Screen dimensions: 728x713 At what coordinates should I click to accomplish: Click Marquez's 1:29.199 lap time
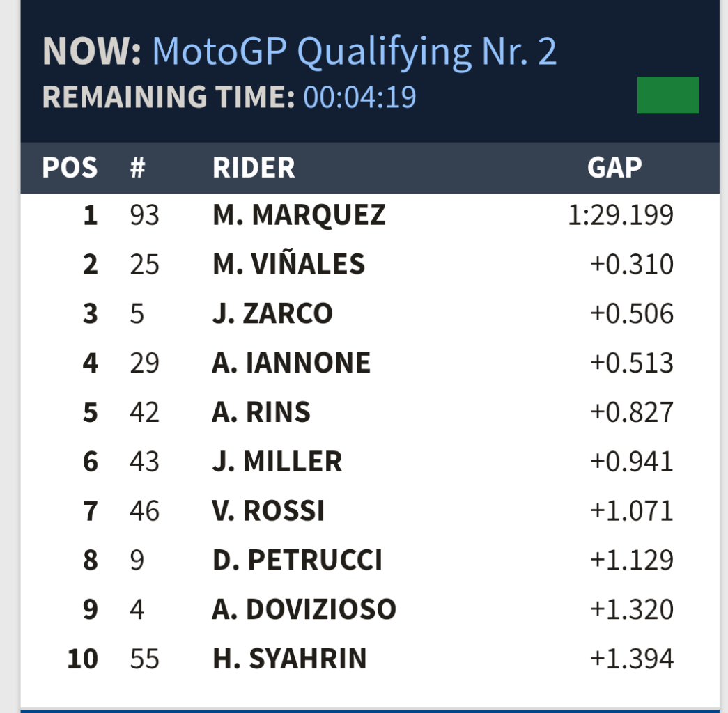coord(621,215)
